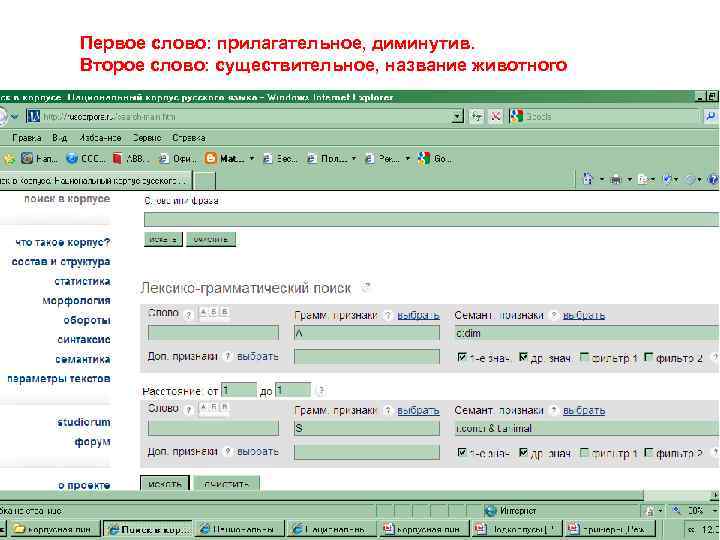Image resolution: width=720 pixels, height=540 pixels.
Task: Open the orange 'Mat...' Blogger shortcut
Action: click(x=225, y=159)
